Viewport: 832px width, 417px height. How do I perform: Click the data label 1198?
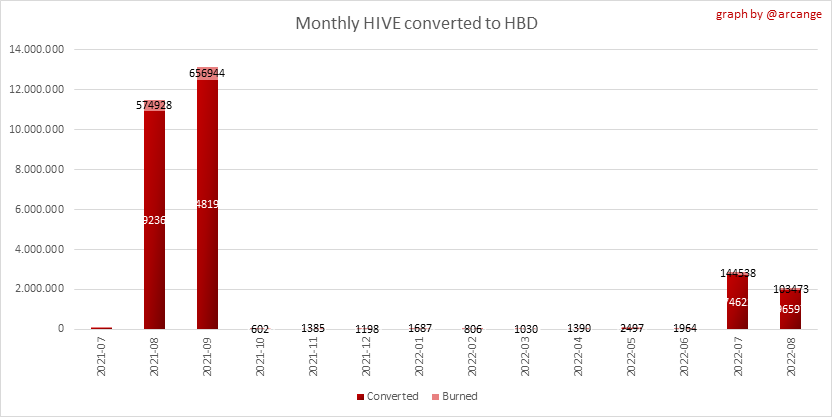(366, 329)
